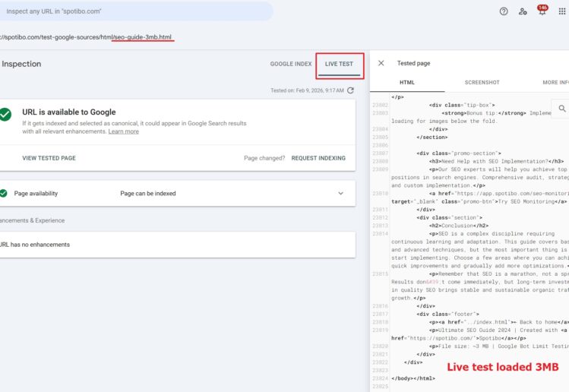Expand the Page availability row chevron
This screenshot has width=569, height=392.
(340, 194)
